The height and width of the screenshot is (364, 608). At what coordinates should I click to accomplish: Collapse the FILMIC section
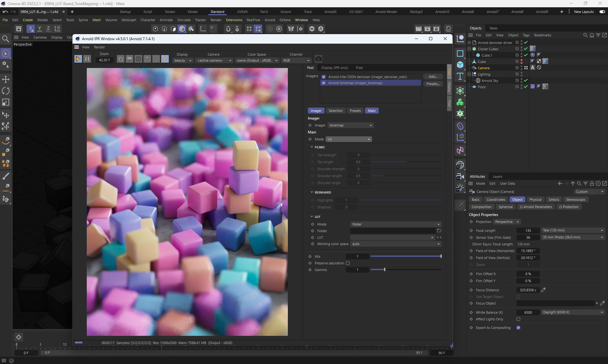312,147
